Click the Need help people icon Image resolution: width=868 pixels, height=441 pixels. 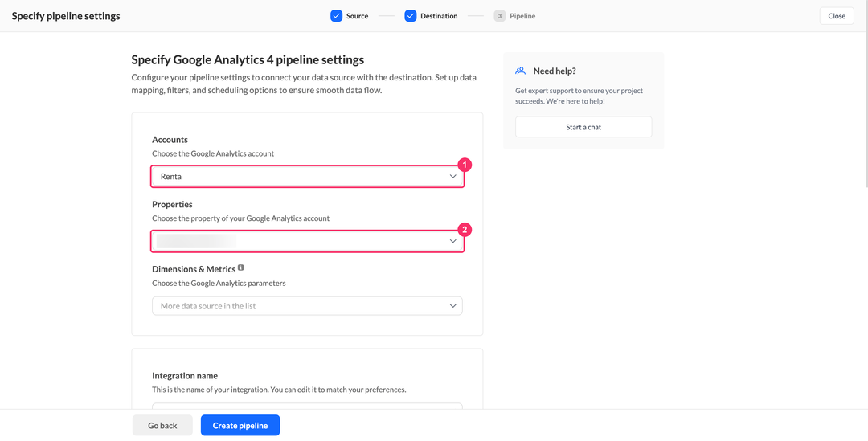coord(520,71)
